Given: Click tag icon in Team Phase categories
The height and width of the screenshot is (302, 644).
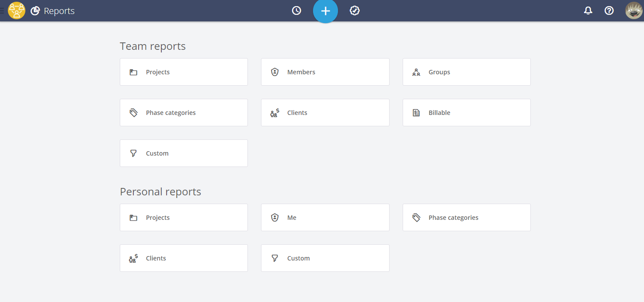Looking at the screenshot, I should [x=133, y=113].
